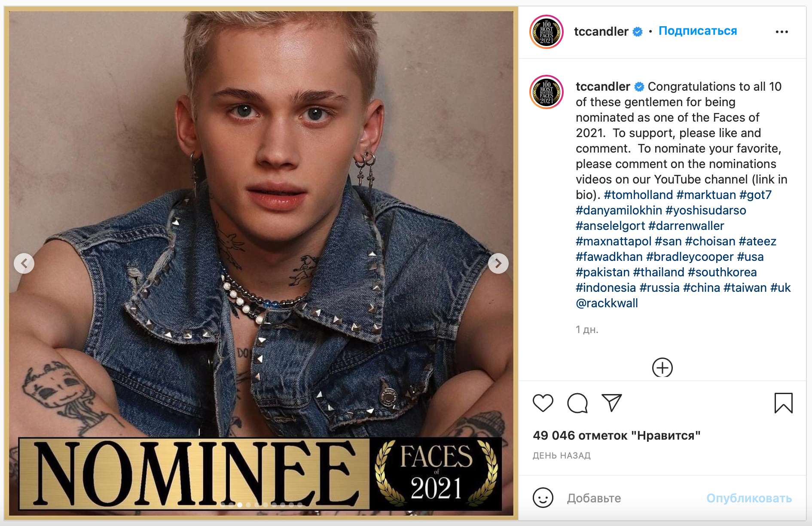
Task: Open post options three-dots menu
Action: pyautogui.click(x=781, y=32)
